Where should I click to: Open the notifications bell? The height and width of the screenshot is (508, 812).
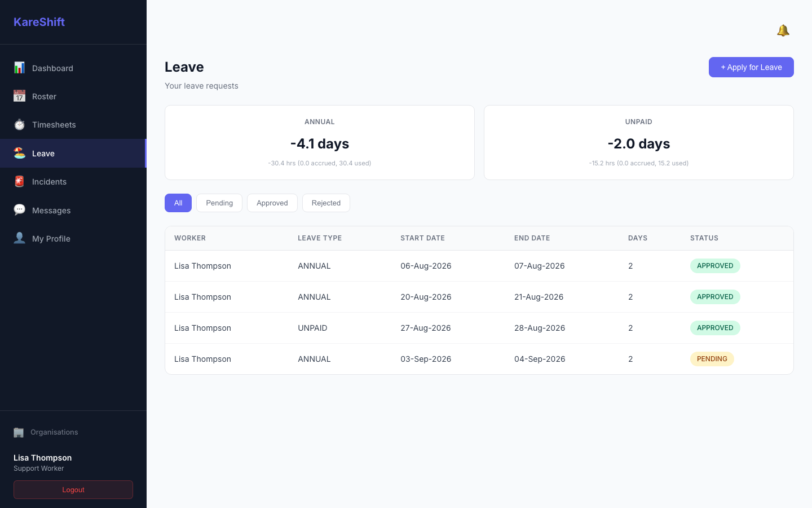tap(783, 30)
